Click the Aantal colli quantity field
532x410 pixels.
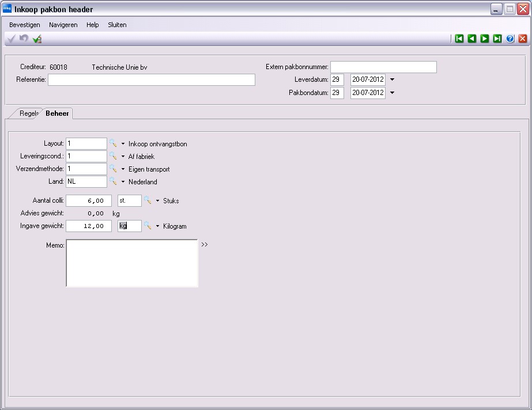pos(89,200)
